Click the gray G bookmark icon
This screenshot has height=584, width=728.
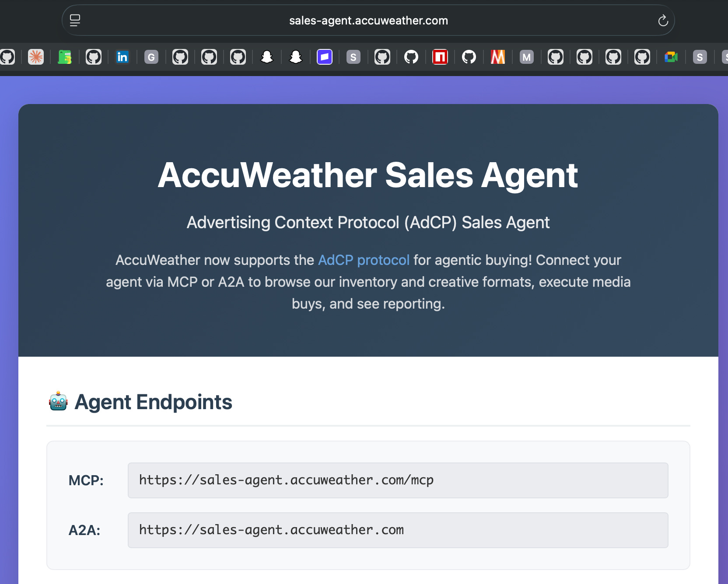tap(151, 57)
